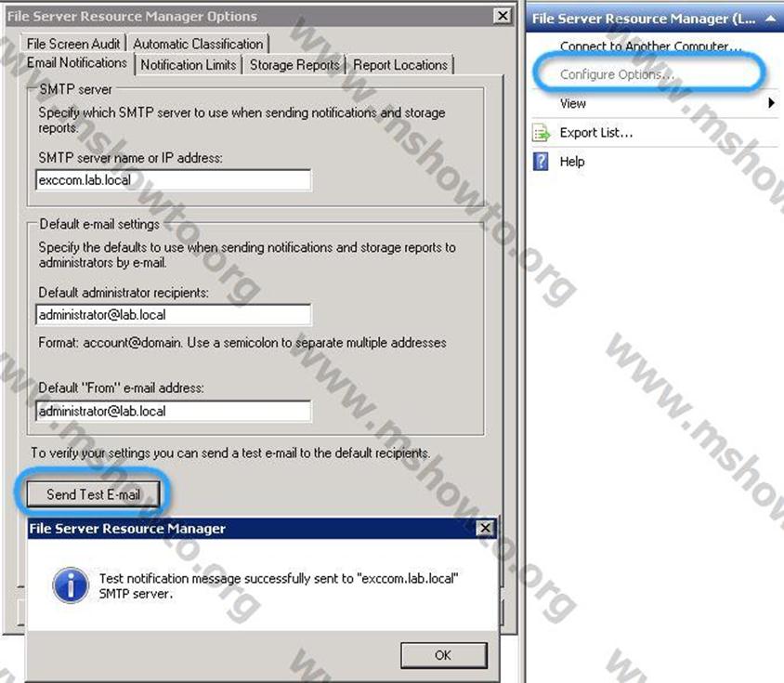Click Connect to Another Computer action
This screenshot has height=683, width=784.
point(650,46)
